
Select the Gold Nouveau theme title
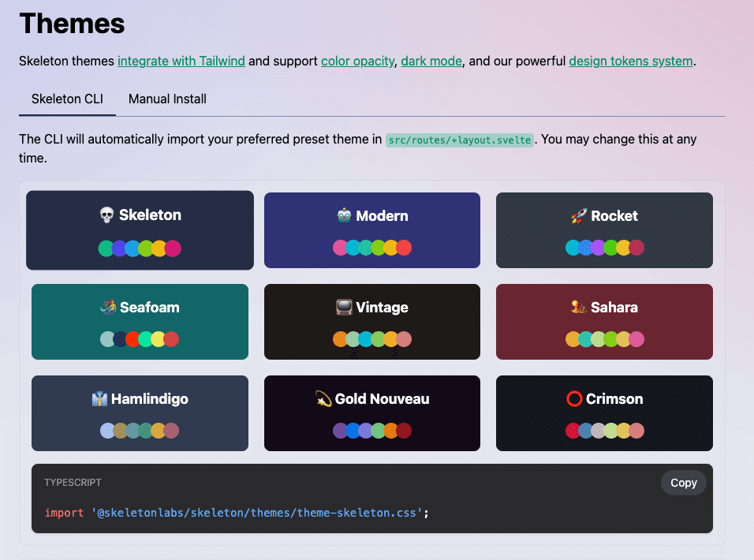[382, 398]
